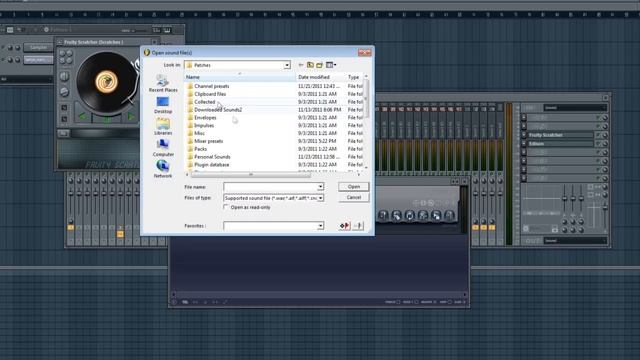This screenshot has width=640, height=360.
Task: Click the third Edison toolbar round button
Action: (409, 215)
